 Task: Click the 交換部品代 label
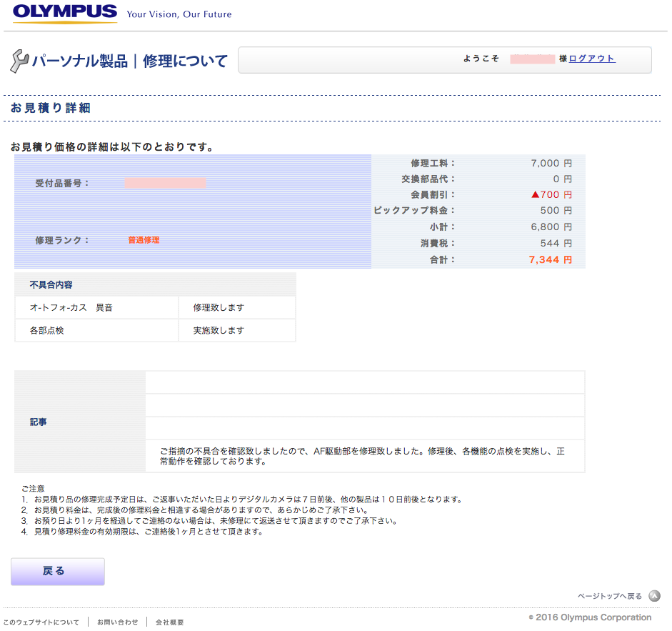428,179
